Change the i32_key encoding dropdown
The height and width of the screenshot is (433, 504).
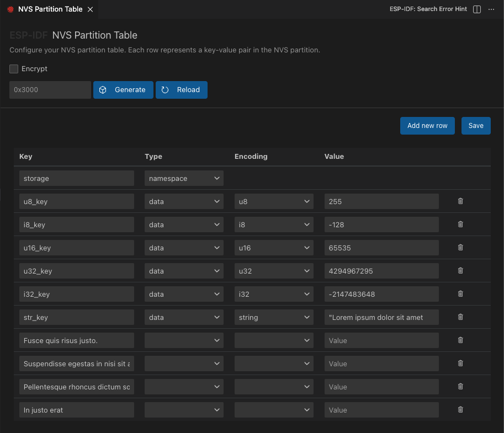point(274,295)
